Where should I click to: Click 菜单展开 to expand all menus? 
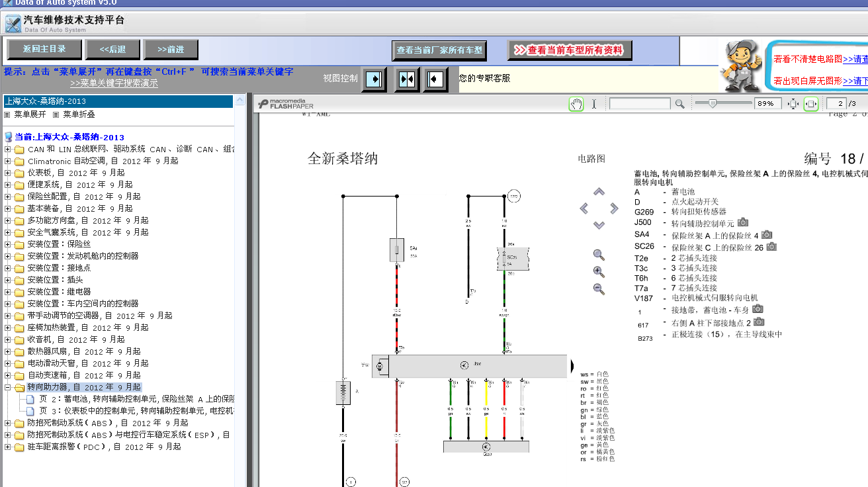tap(30, 114)
